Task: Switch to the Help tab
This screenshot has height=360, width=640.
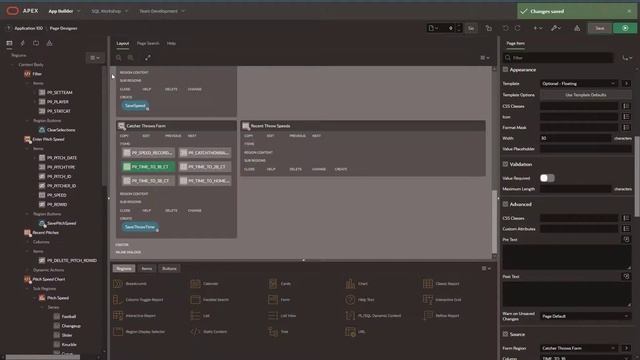Action: (171, 43)
